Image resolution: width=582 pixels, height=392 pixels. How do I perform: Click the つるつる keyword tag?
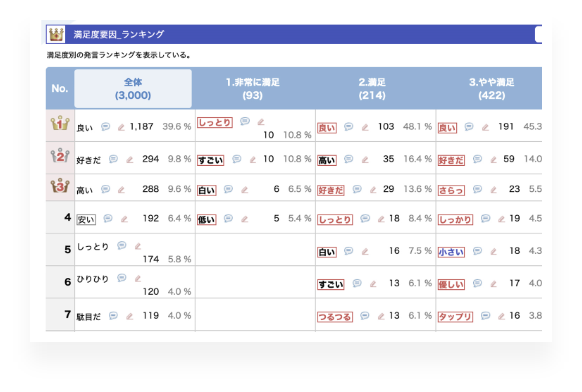[335, 317]
